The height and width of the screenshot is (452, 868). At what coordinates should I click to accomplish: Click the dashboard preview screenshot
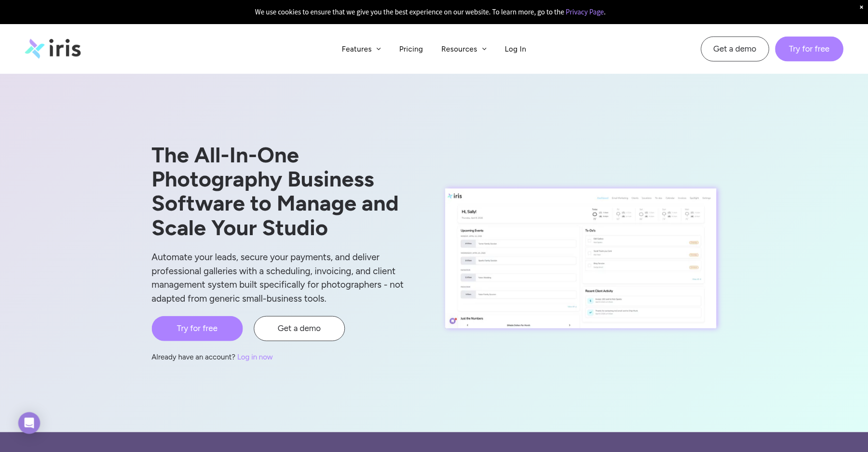(581, 258)
